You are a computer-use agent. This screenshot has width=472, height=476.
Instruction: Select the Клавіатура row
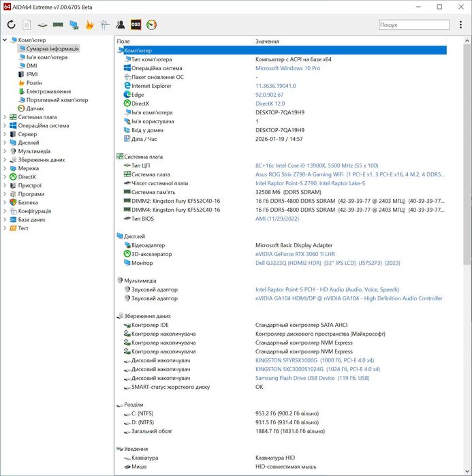(281, 458)
